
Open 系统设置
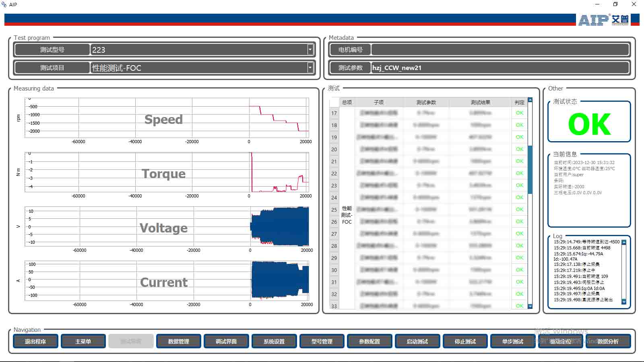274,341
